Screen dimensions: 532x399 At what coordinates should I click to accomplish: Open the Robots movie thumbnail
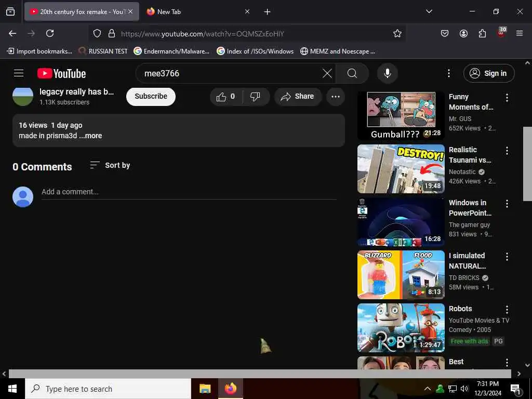coord(401,328)
